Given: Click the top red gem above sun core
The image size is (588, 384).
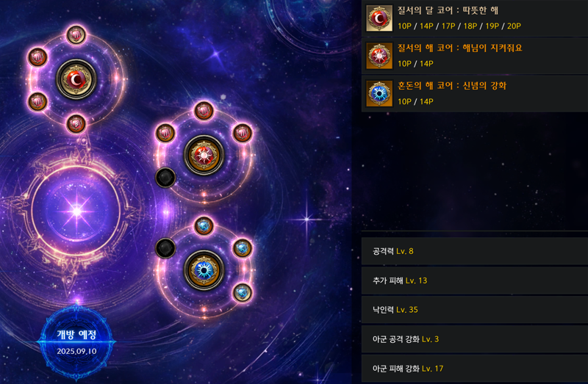Looking at the screenshot, I should [204, 111].
